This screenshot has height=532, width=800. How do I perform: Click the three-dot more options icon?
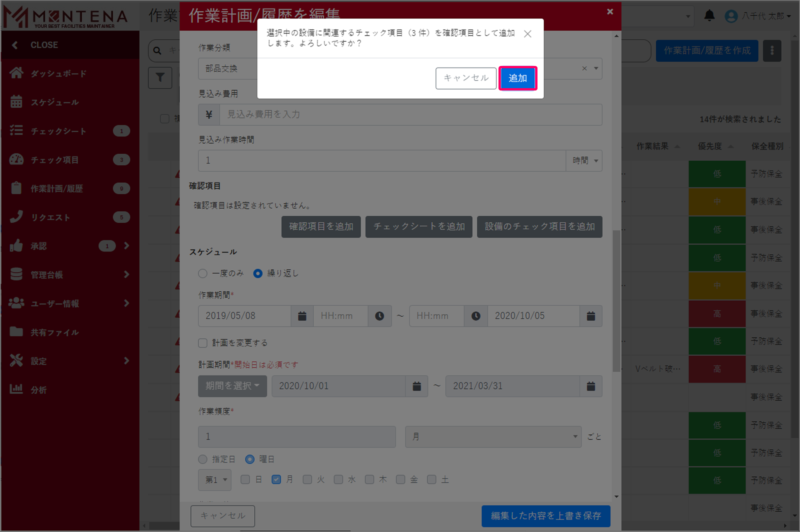(x=772, y=51)
